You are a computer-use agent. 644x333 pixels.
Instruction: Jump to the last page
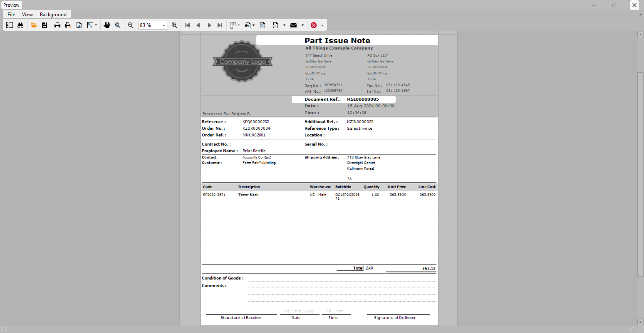[220, 25]
